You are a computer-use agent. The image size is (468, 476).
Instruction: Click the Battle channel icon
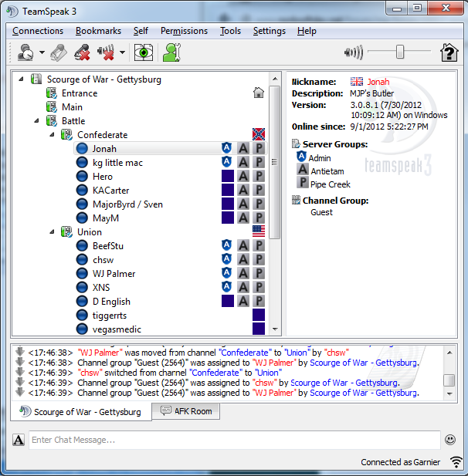tap(52, 121)
